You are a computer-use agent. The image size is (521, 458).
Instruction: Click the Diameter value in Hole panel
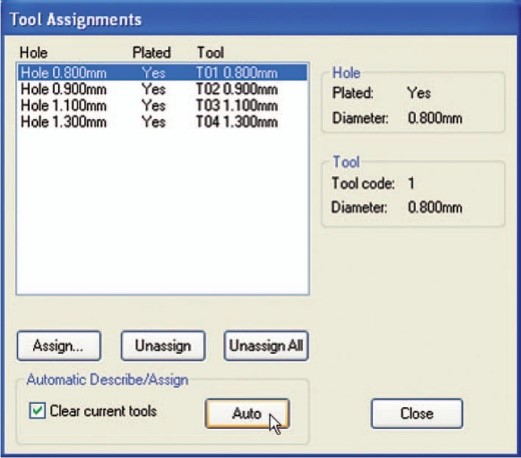click(435, 118)
